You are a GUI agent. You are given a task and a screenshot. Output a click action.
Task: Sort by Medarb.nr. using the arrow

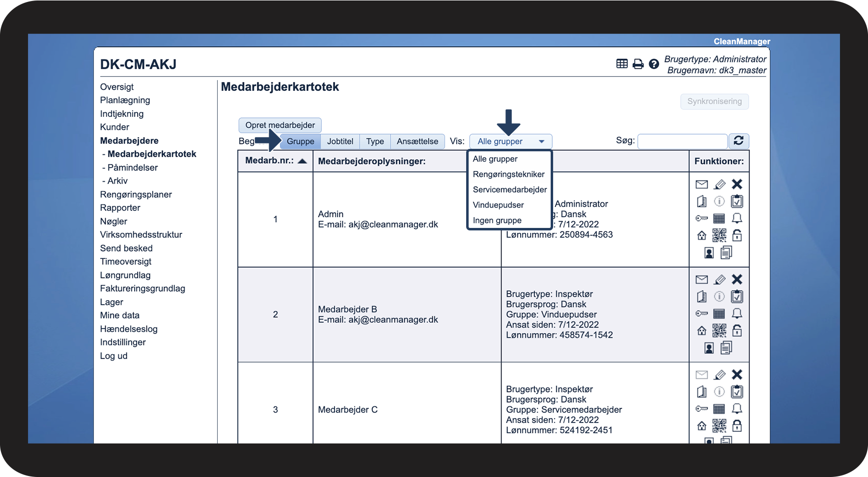[x=303, y=161]
